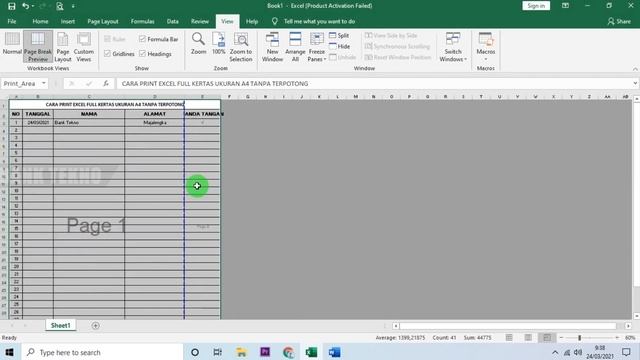Click the Share button
The height and width of the screenshot is (360, 640).
coord(619,21)
